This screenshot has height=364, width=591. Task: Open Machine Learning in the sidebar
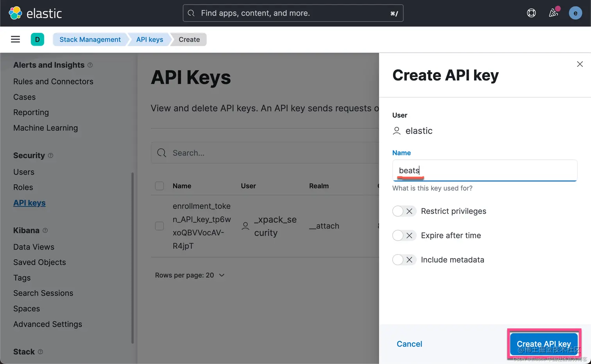45,128
